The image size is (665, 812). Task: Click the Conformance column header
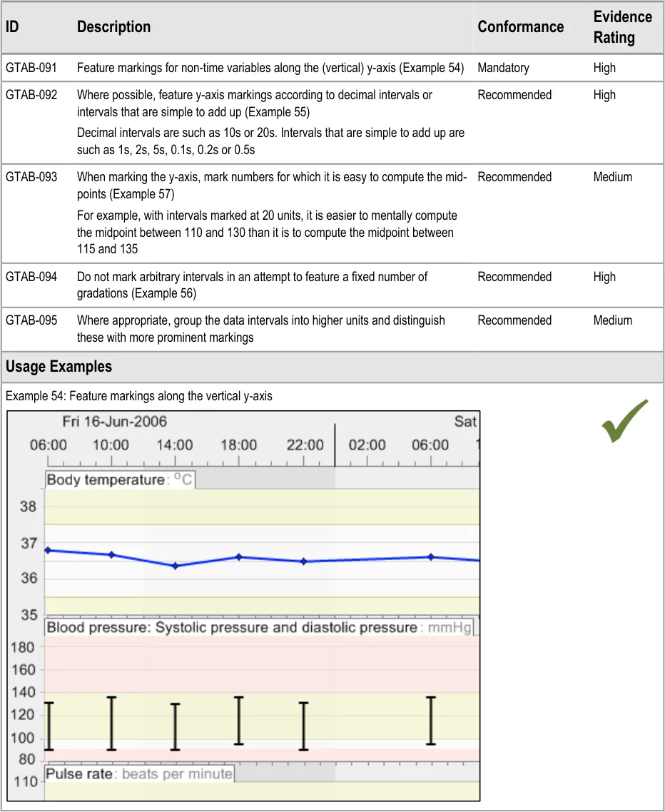tap(520, 27)
